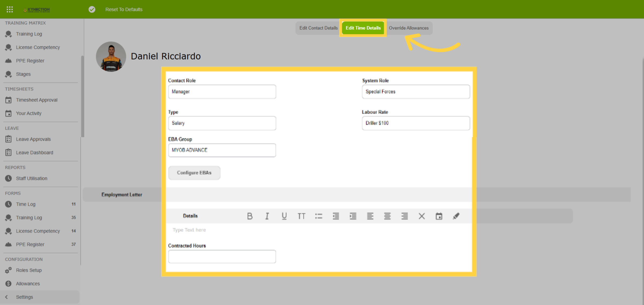Click the text size TT icon
Viewport: 644px width, 305px height.
[301, 216]
